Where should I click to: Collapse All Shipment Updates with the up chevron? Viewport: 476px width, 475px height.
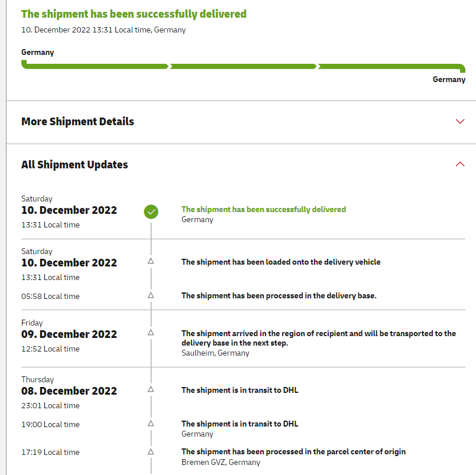click(461, 164)
